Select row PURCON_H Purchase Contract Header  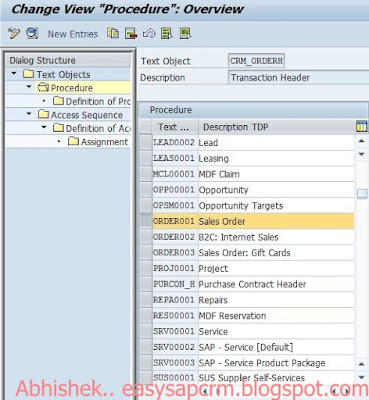[146, 284]
